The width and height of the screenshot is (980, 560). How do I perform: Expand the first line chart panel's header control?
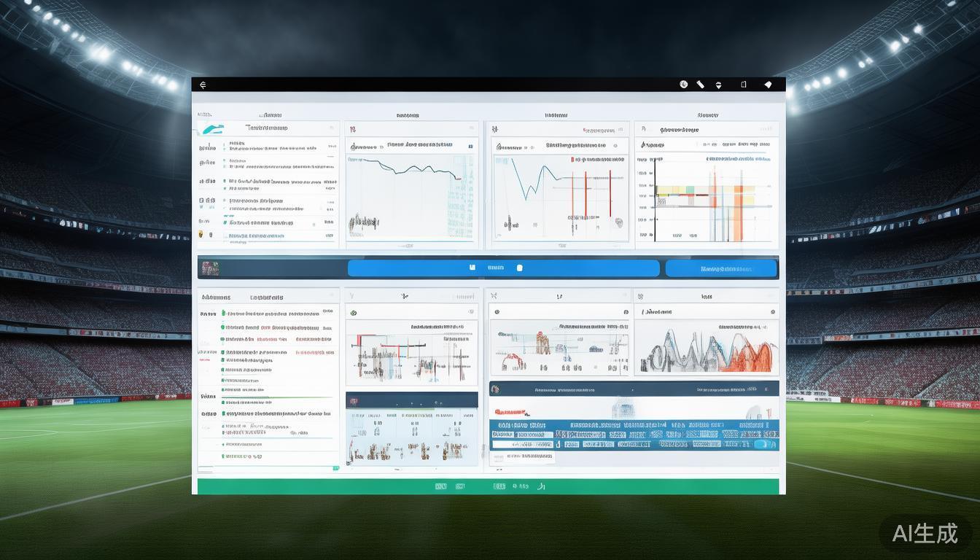(x=351, y=129)
